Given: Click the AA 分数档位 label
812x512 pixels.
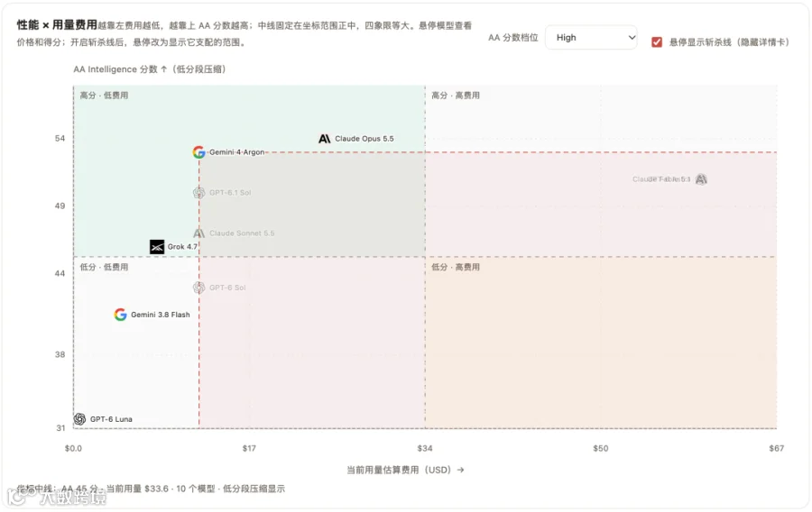Looking at the screenshot, I should tap(512, 38).
